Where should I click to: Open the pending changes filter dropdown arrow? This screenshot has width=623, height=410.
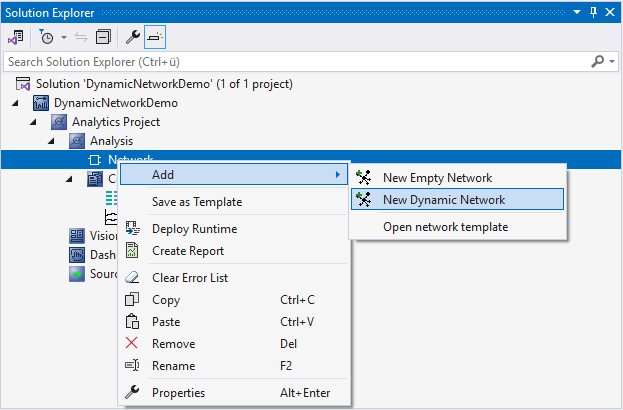tap(64, 38)
